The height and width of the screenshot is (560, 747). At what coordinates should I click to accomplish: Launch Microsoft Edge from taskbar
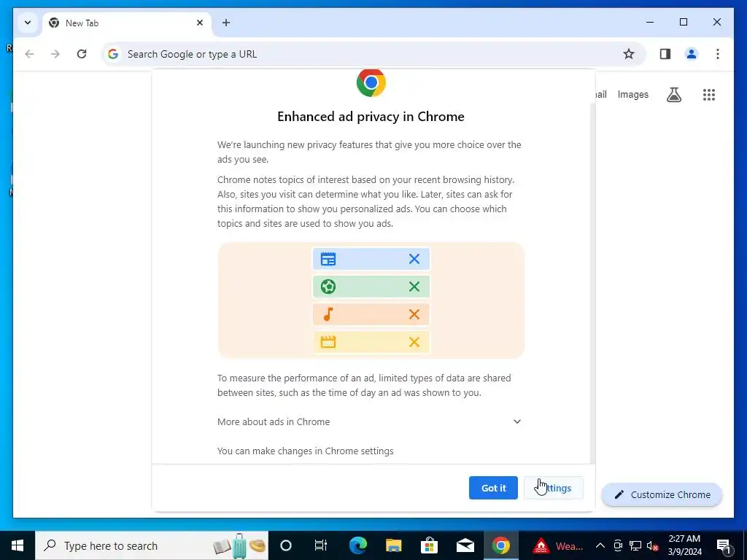pyautogui.click(x=357, y=545)
